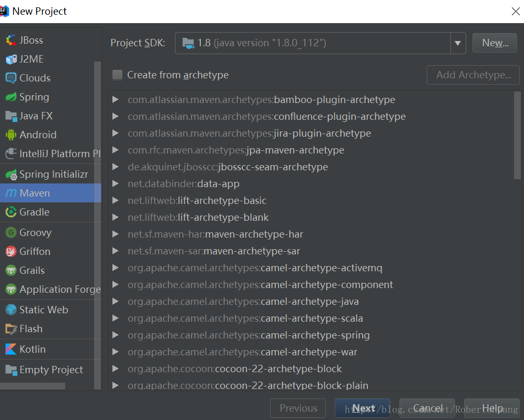Screen dimensions: 524x420
Task: Click the Cancel button
Action: click(x=427, y=408)
